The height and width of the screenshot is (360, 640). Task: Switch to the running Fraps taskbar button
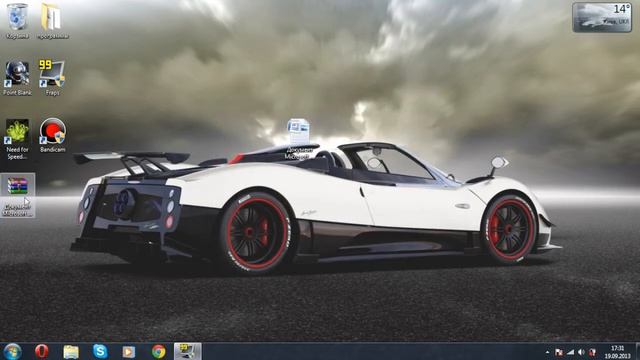click(x=187, y=351)
